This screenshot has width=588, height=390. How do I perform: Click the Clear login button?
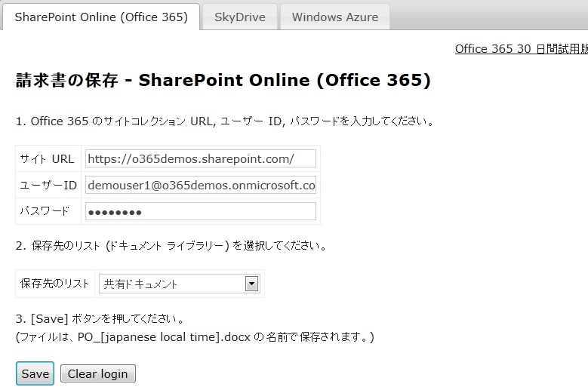tap(98, 373)
